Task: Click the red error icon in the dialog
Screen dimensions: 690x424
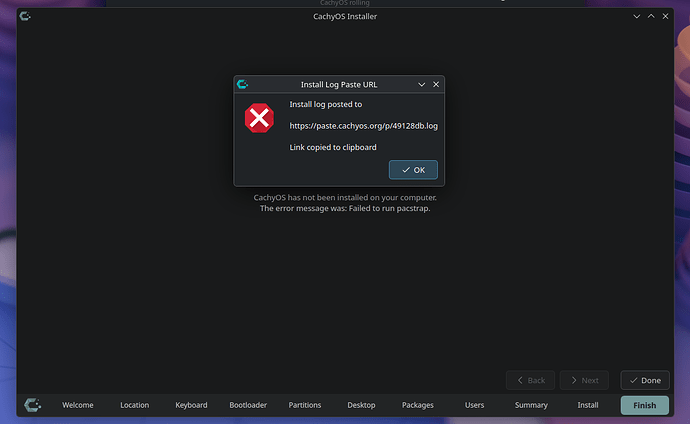Action: point(259,118)
